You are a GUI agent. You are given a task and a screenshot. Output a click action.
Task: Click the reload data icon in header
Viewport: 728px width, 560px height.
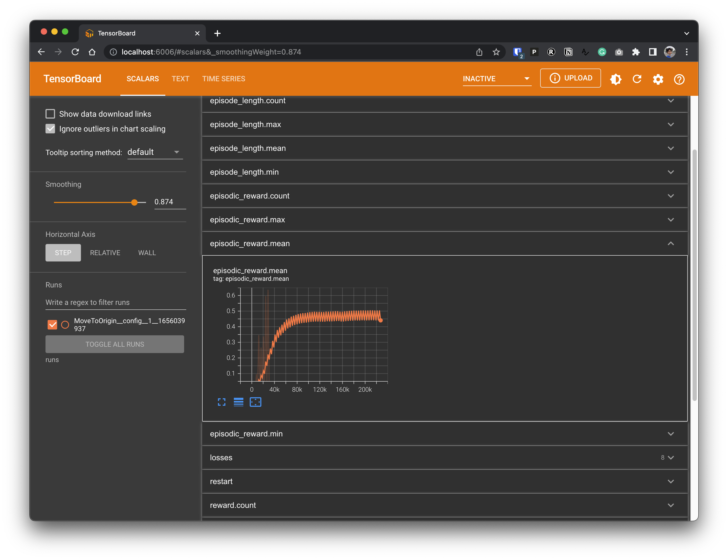[x=637, y=79]
